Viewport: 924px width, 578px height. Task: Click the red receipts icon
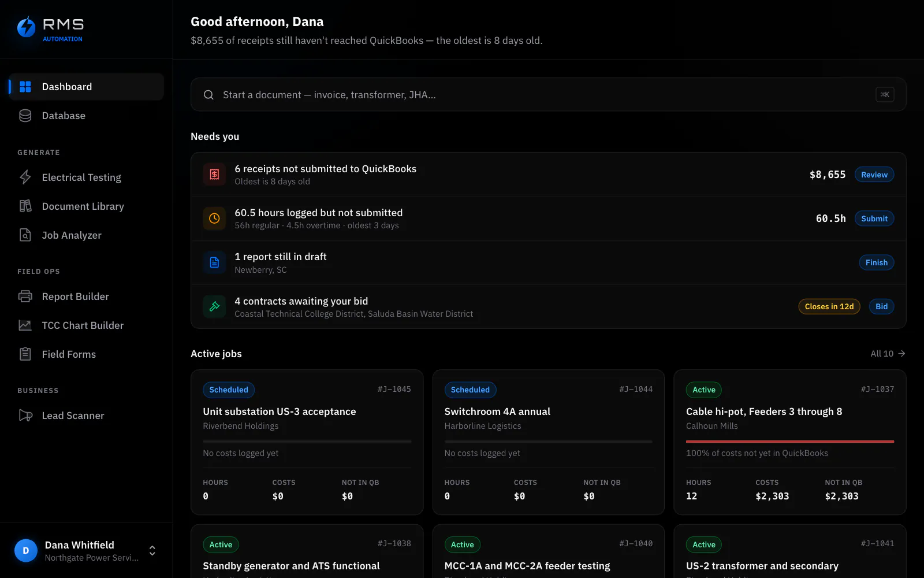214,175
